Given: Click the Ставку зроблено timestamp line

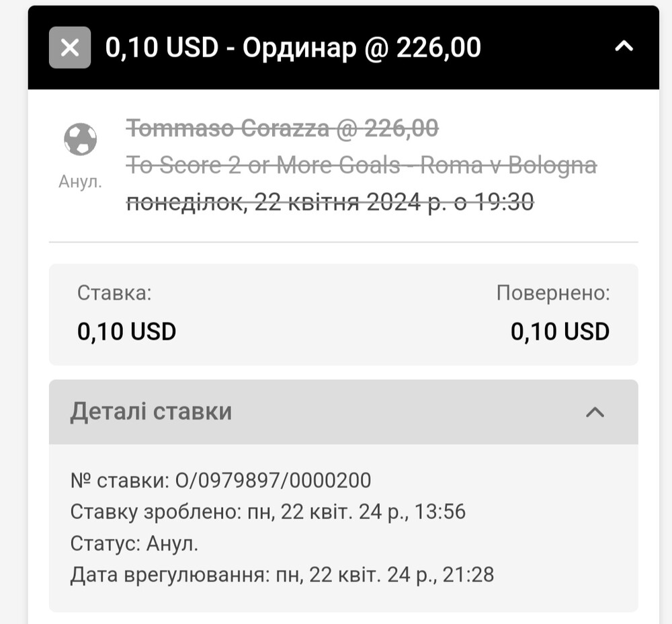Looking at the screenshot, I should (x=268, y=512).
